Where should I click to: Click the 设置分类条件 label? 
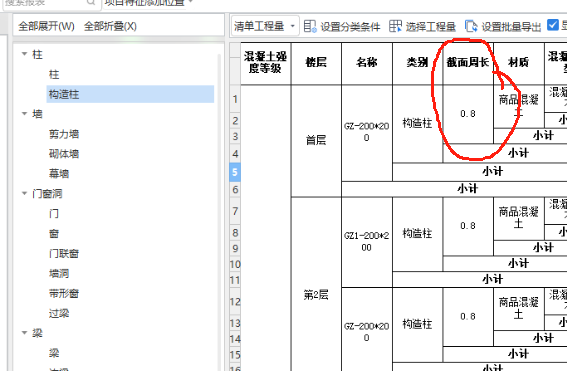coord(350,27)
